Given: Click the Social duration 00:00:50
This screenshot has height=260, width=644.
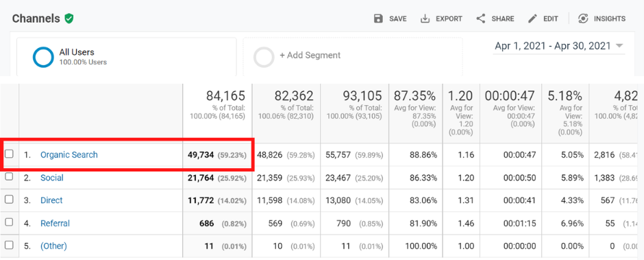Looking at the screenshot, I should 519,178.
